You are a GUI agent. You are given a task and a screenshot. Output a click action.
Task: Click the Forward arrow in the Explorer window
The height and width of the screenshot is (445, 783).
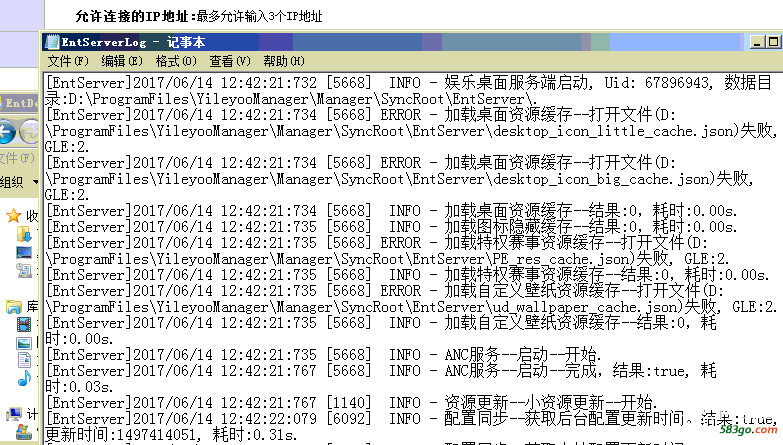point(29,131)
